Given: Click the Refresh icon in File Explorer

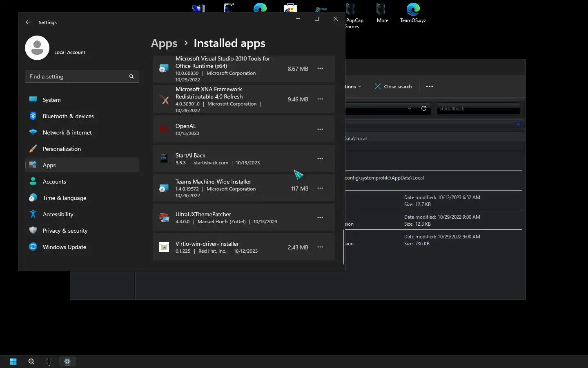Looking at the screenshot, I should [x=424, y=108].
